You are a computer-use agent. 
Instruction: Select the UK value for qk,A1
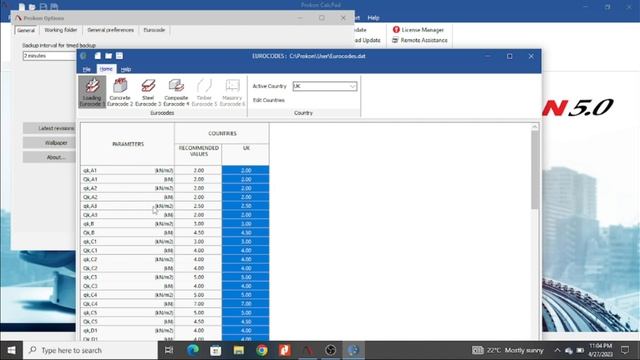pos(246,170)
